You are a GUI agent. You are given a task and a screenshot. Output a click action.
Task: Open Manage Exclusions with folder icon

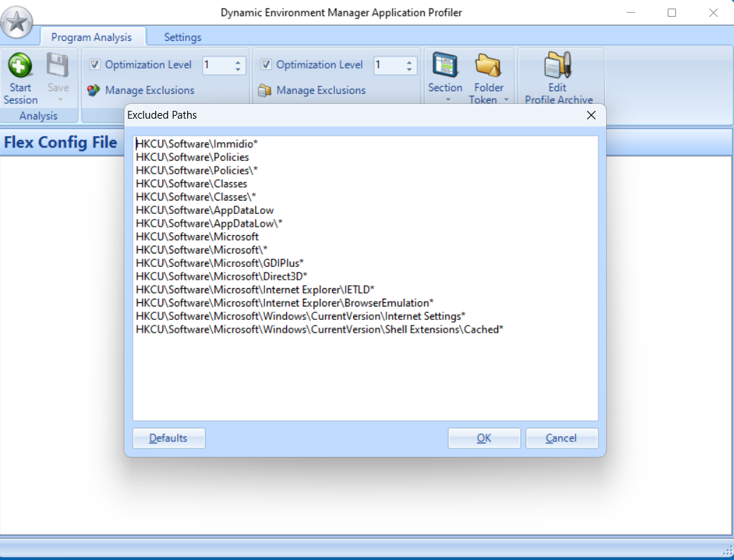point(265,90)
